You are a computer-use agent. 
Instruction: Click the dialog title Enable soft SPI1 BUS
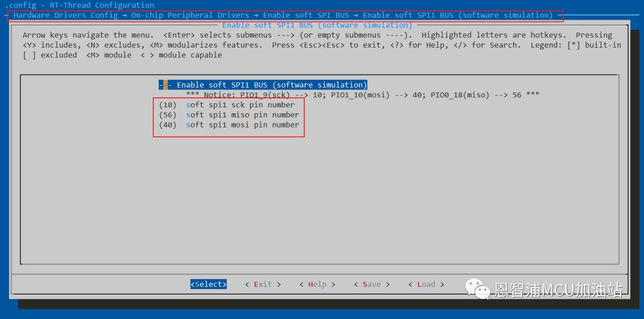coord(317,25)
